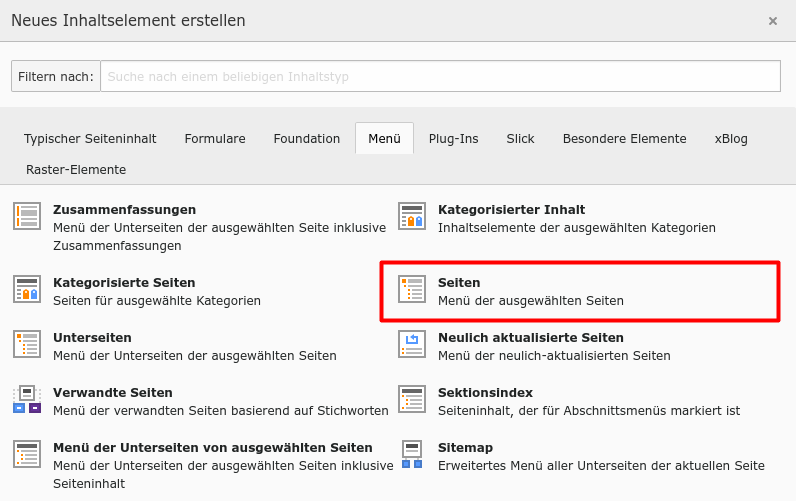Click the Sitemap icon

412,454
